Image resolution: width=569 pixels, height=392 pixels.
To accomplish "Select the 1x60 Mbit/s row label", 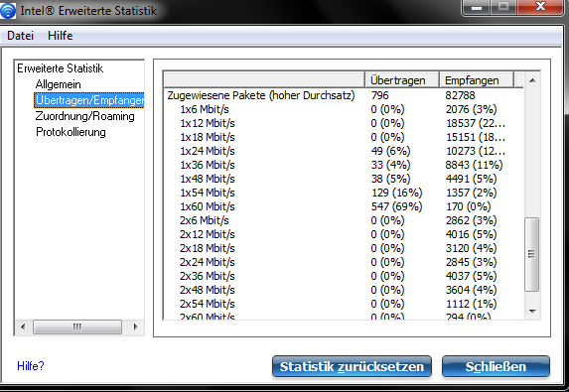I will pos(208,206).
